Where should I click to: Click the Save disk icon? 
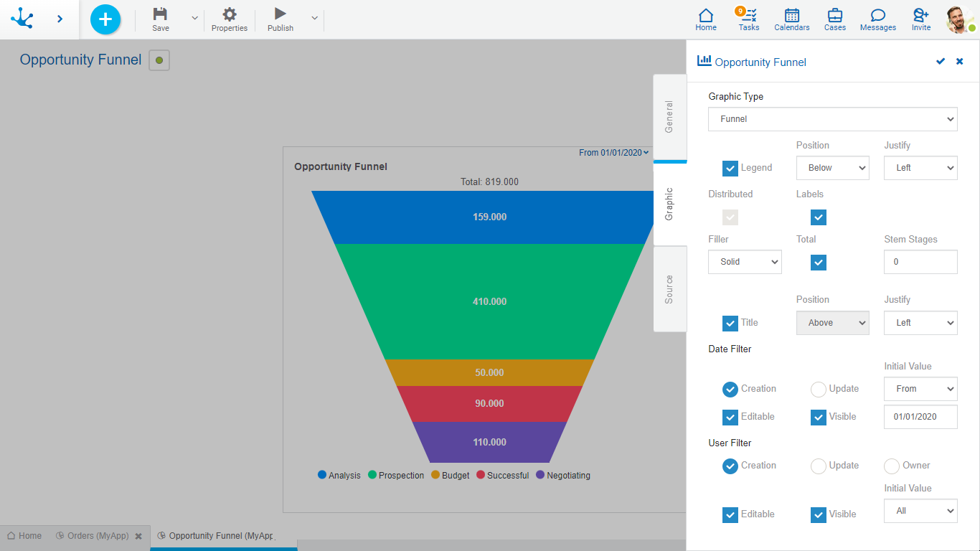pos(161,14)
